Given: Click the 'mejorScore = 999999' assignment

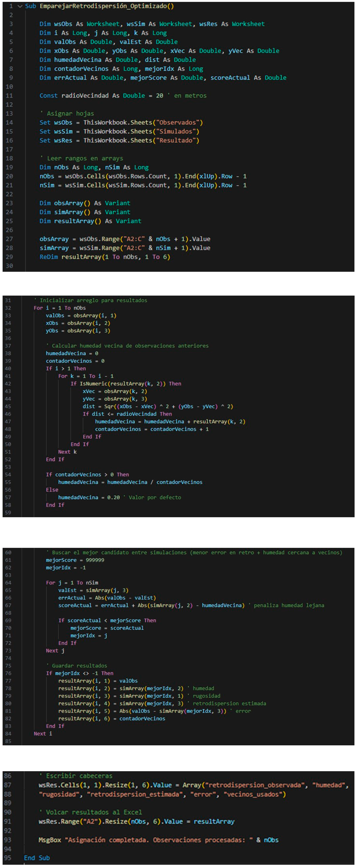Looking at the screenshot, I should pos(75,560).
